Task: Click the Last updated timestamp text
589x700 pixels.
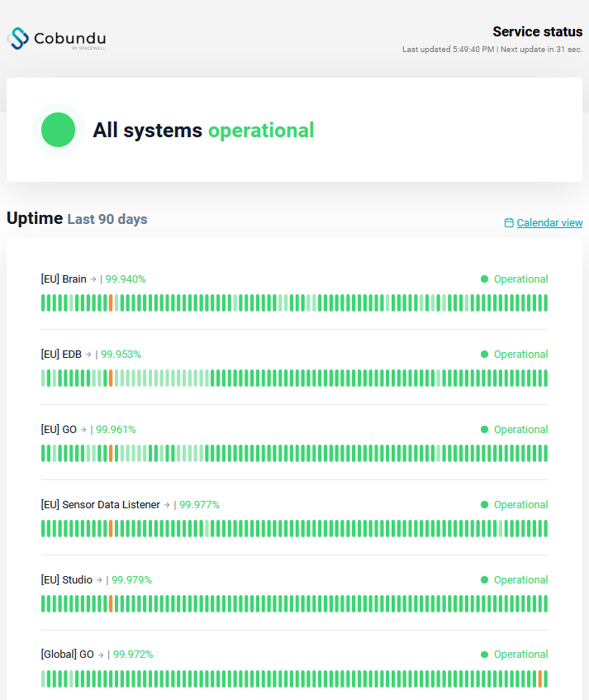Action: click(449, 50)
